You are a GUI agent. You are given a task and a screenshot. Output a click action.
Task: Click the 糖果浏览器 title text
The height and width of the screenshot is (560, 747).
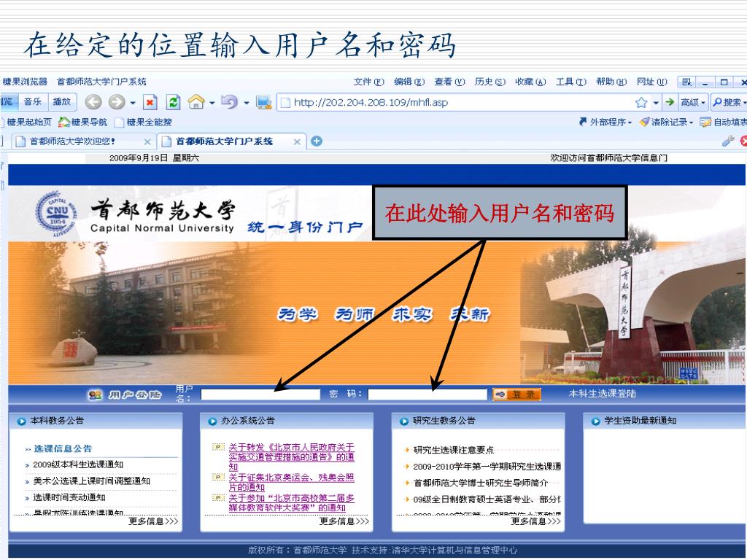[25, 82]
